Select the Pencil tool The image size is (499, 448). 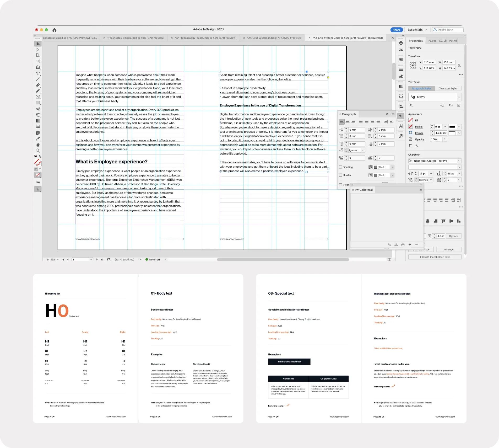38,91
